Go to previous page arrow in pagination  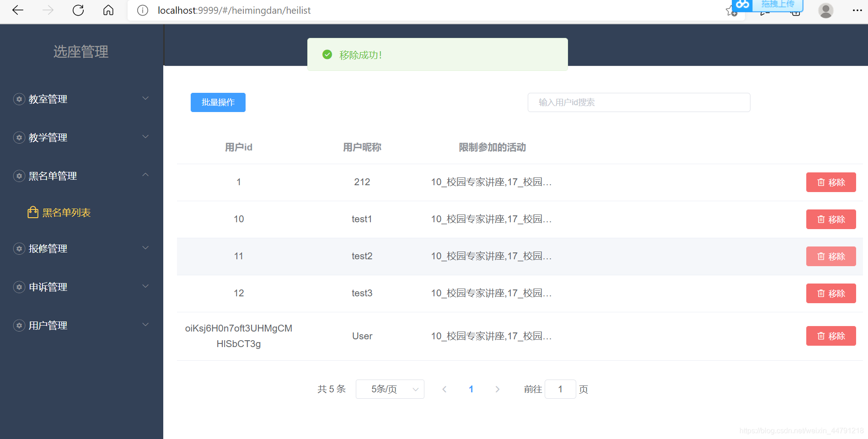444,389
